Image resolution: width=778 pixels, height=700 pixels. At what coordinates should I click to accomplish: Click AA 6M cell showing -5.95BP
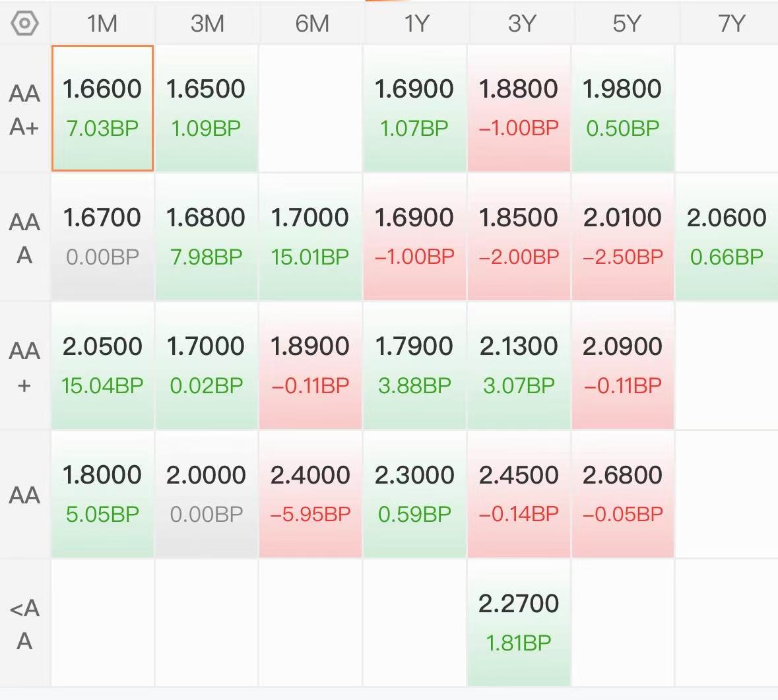coord(311,494)
